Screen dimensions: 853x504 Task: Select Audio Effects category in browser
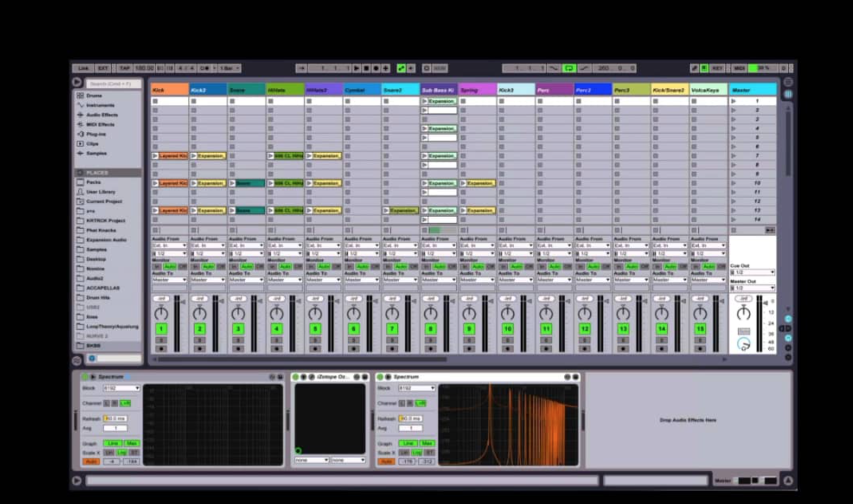(102, 115)
